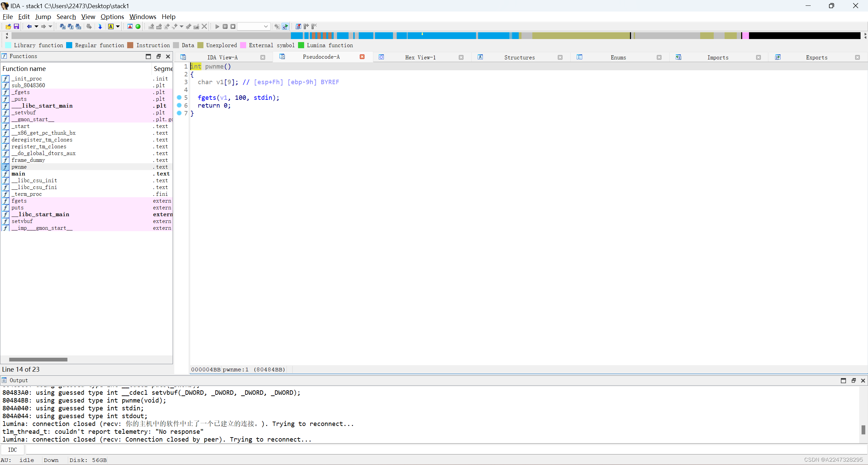Click the struct variable toolbar icon
The height and width of the screenshot is (465, 868).
tap(175, 26)
